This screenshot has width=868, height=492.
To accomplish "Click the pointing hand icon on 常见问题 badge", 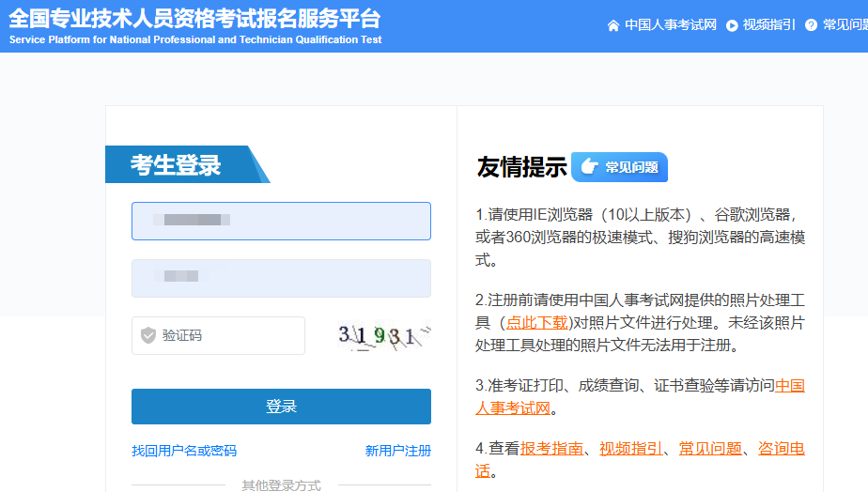I will pyautogui.click(x=589, y=167).
